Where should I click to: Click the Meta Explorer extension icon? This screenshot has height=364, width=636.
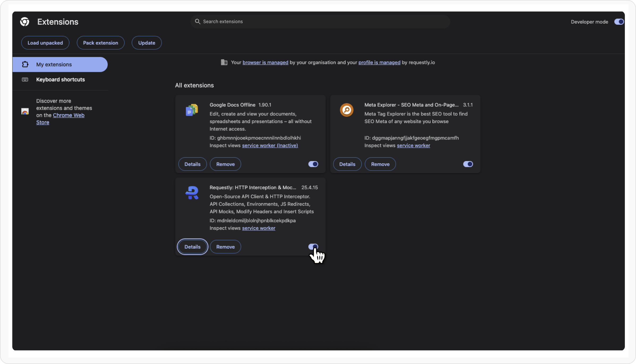click(x=347, y=110)
